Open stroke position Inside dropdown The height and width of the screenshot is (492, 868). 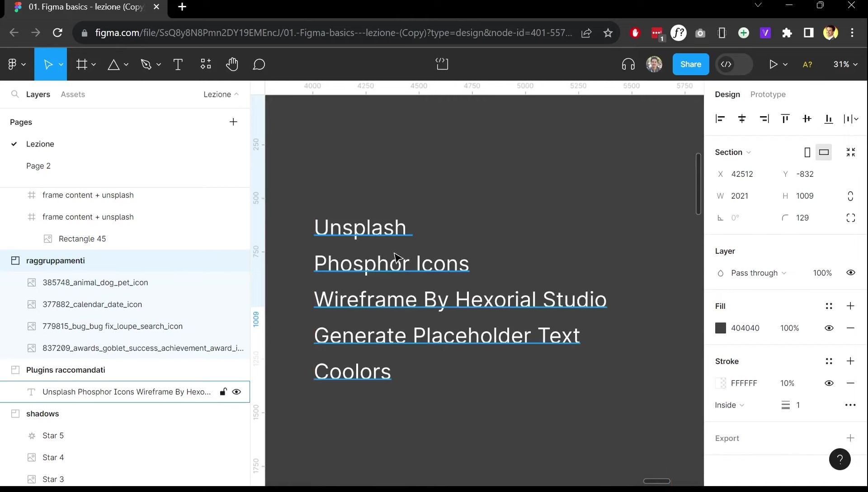pyautogui.click(x=729, y=405)
